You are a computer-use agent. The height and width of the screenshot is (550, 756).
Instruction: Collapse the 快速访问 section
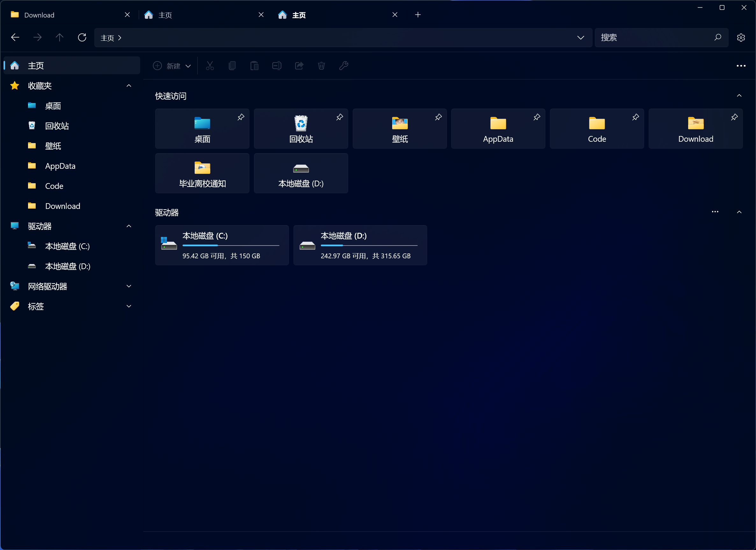tap(739, 96)
